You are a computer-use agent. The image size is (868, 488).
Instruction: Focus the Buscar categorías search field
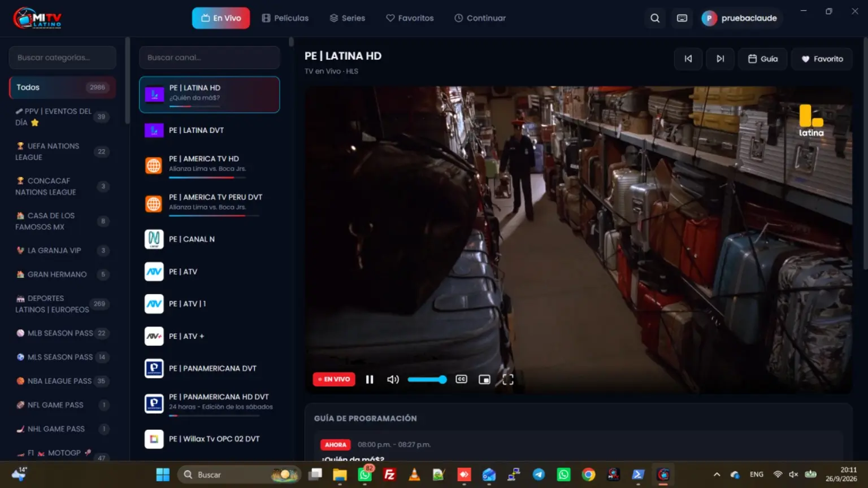point(63,58)
